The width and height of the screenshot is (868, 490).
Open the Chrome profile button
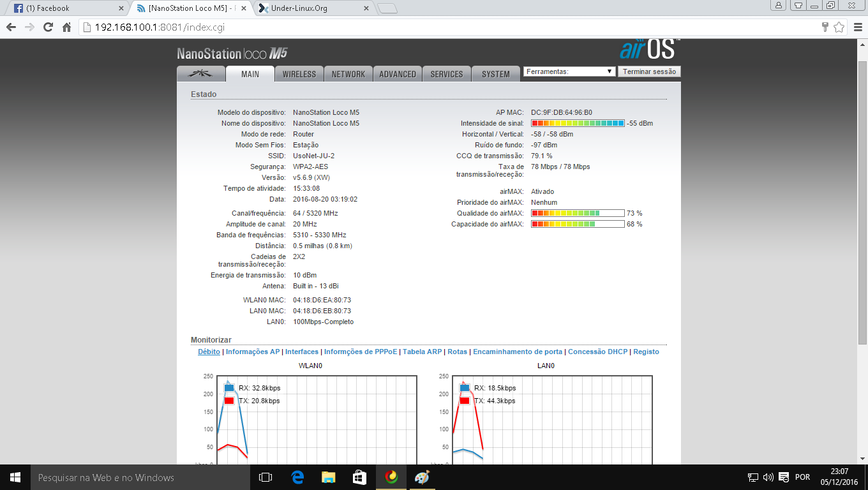click(x=779, y=5)
